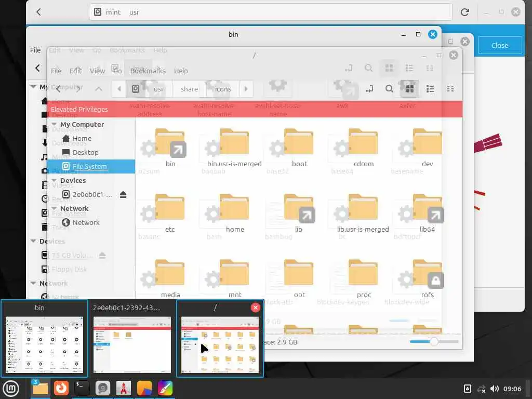Open the volume control in system tray

coord(495,389)
